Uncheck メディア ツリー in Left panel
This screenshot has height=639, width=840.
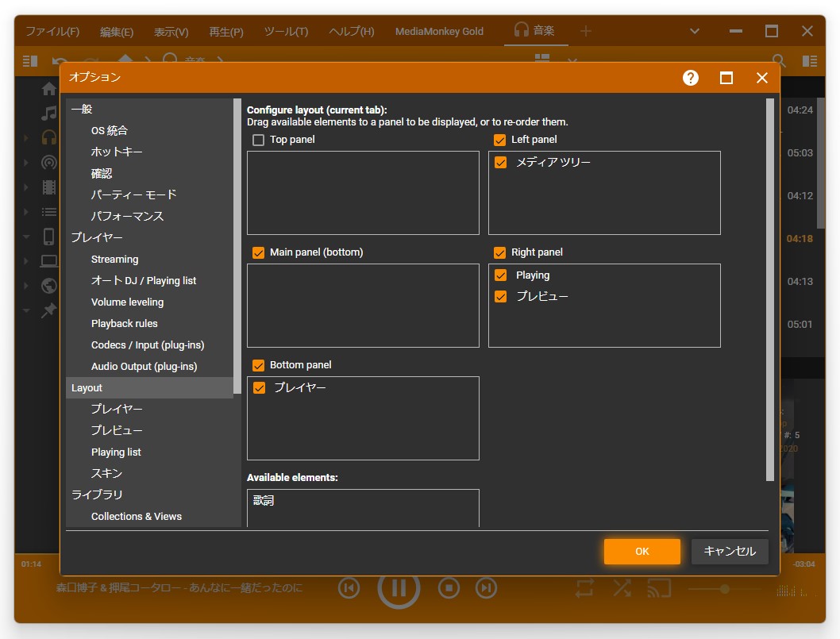pyautogui.click(x=500, y=161)
